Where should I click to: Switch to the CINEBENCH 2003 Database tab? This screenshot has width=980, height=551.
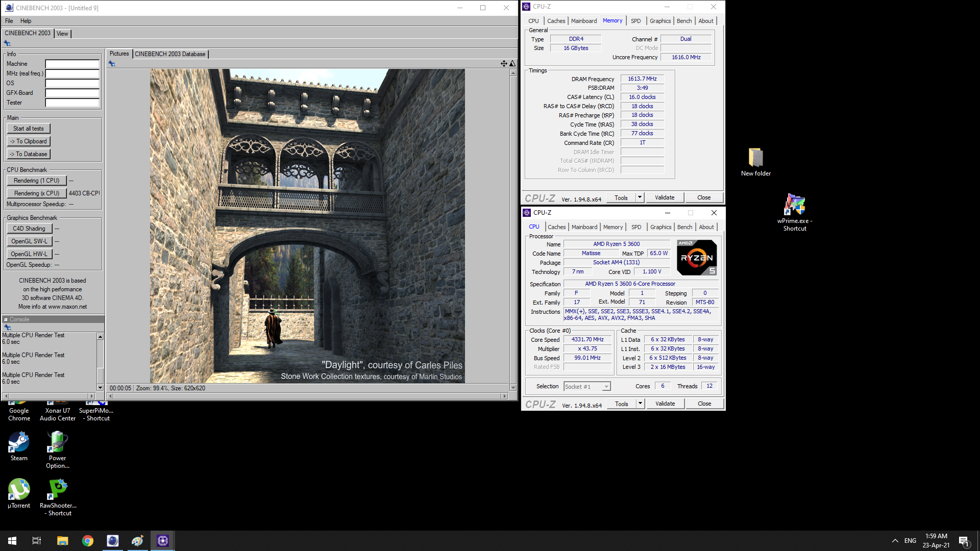coord(170,54)
